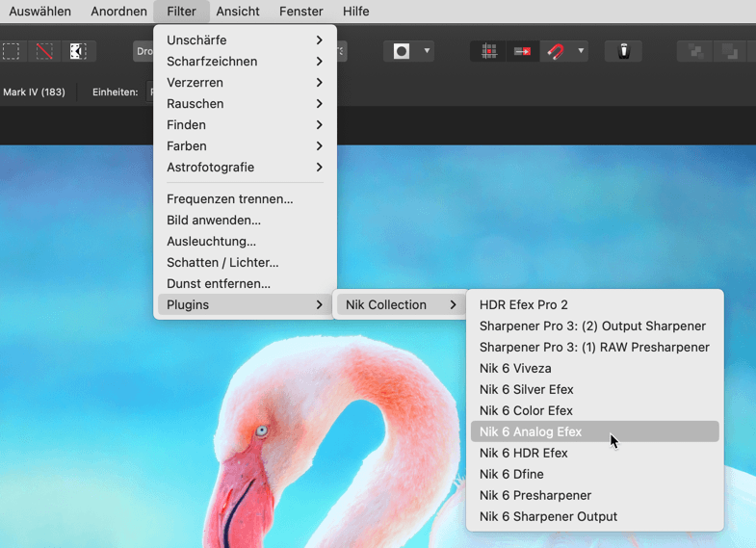Screen dimensions: 756x548
Task: Choose Ausleuchtung… filter
Action: click(x=245, y=242)
